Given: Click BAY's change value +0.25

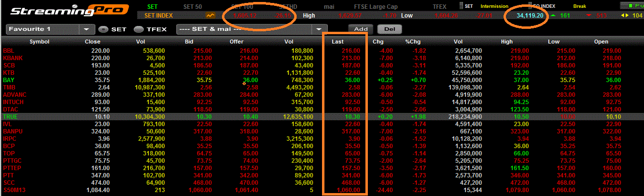Looking at the screenshot, I should coord(384,80).
